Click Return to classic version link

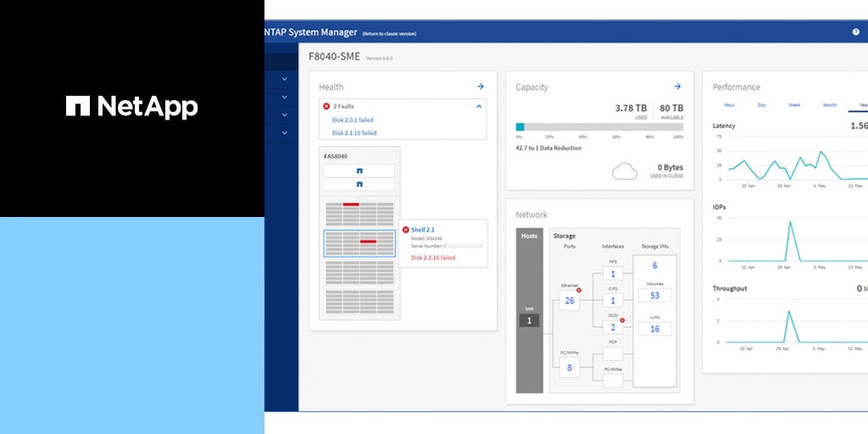pyautogui.click(x=389, y=34)
